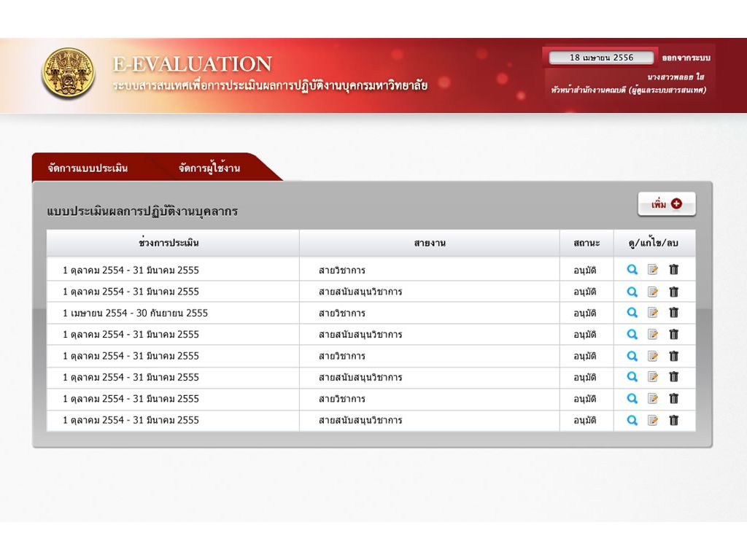747x560 pixels.
Task: View the 1 เมษายน 2554 evaluation with the magnifier
Action: point(632,313)
